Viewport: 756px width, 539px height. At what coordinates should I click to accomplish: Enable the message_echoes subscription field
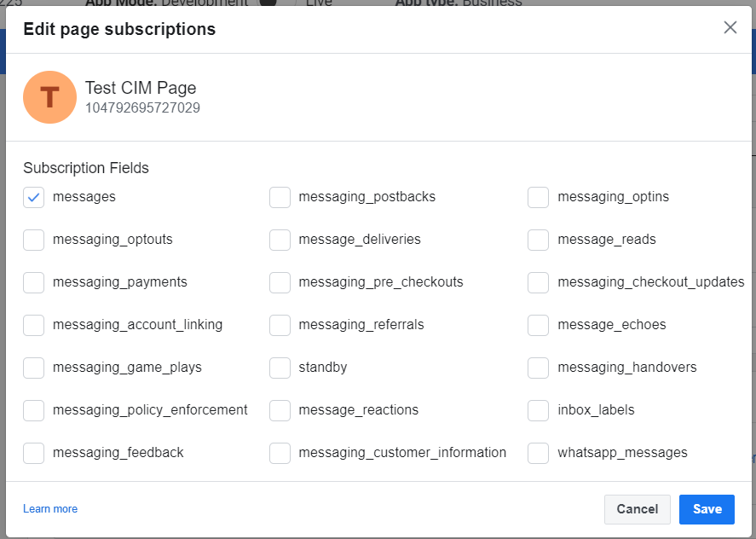(x=538, y=326)
